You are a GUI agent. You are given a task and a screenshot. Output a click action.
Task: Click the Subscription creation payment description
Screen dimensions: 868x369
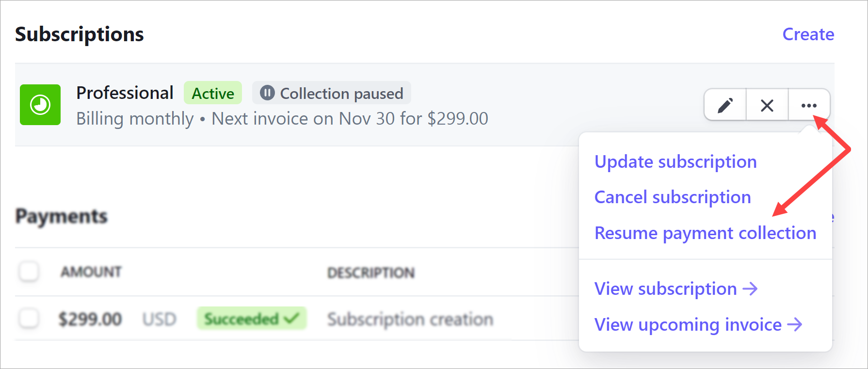[x=410, y=320]
